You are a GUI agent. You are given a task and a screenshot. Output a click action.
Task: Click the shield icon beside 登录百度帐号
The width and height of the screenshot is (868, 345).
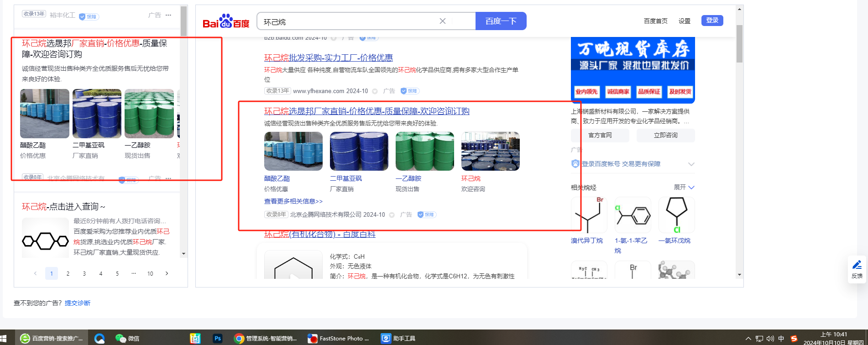click(x=575, y=164)
